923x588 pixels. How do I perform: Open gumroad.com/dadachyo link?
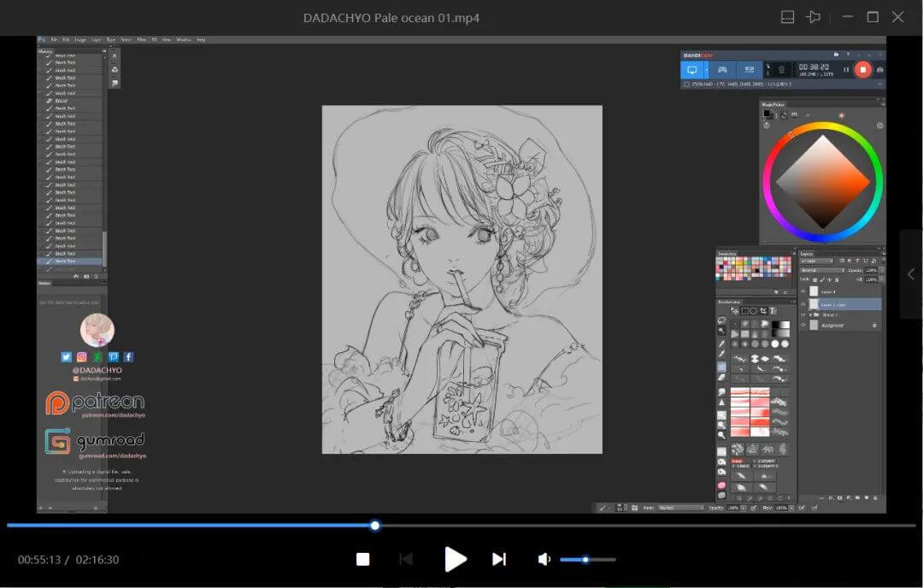point(113,456)
